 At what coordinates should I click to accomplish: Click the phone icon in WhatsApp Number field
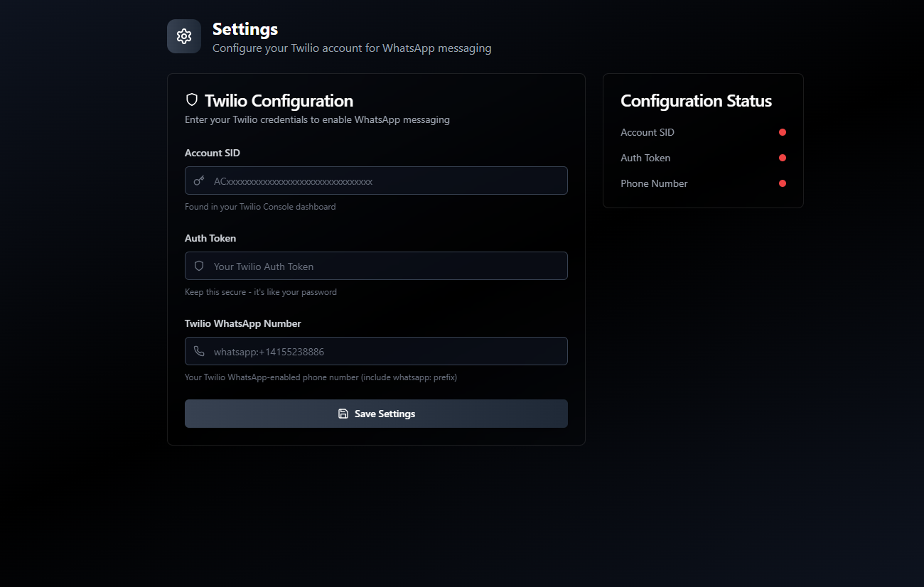[x=199, y=351]
